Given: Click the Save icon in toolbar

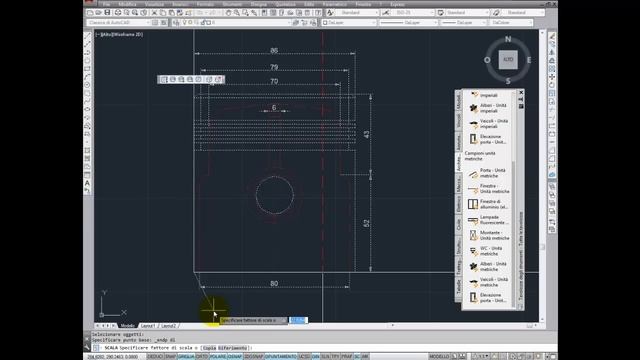Looking at the screenshot, I should 107,13.
